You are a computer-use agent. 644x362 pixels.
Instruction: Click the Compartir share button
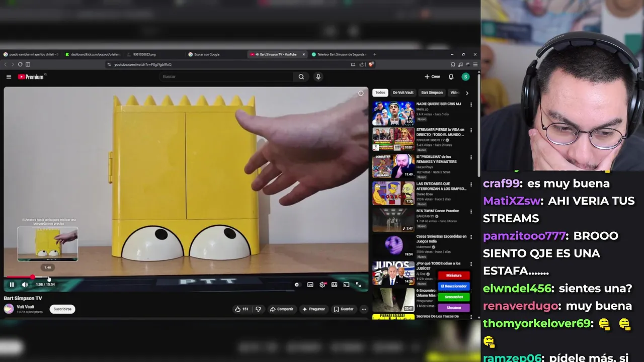(x=281, y=309)
